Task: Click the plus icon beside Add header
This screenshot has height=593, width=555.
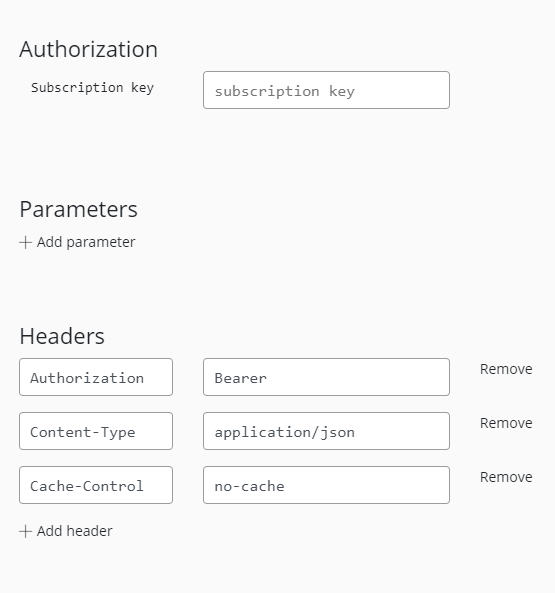Action: 25,531
